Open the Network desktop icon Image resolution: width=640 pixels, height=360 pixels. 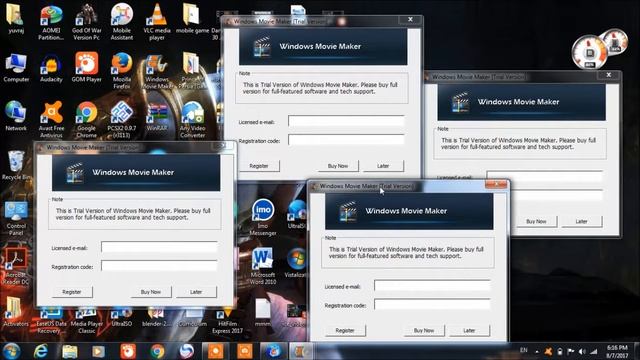[x=16, y=116]
